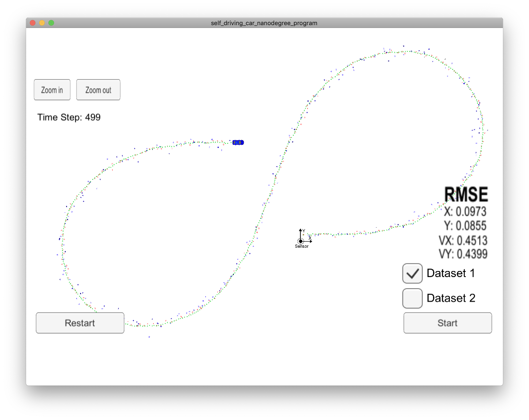This screenshot has width=529, height=420.
Task: Click the window title bar text
Action: pyautogui.click(x=264, y=23)
